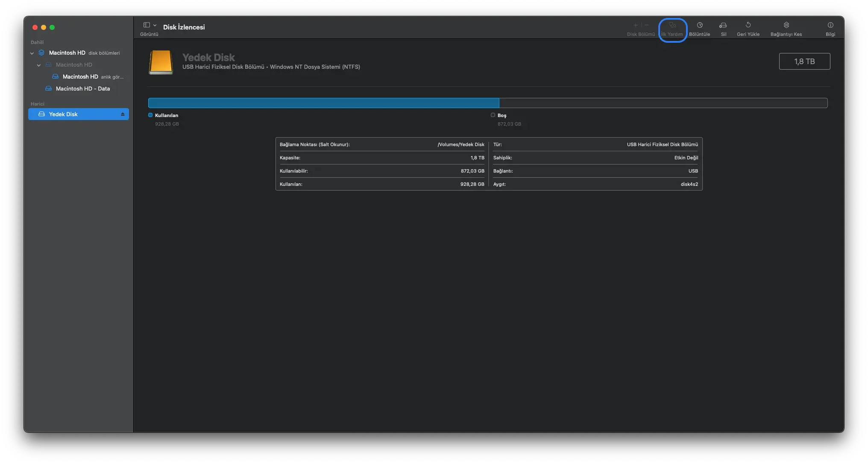Click the 1,8 TB capacity box
This screenshot has width=868, height=464.
click(x=804, y=62)
